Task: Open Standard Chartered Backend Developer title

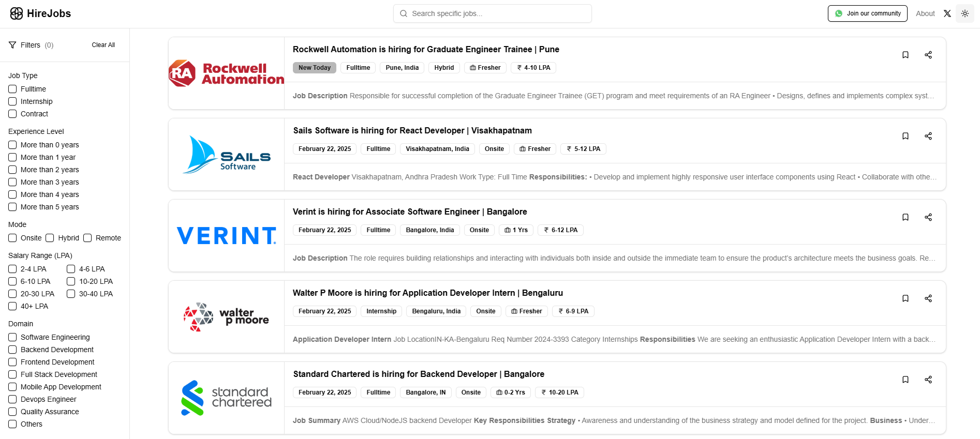Action: pos(419,374)
